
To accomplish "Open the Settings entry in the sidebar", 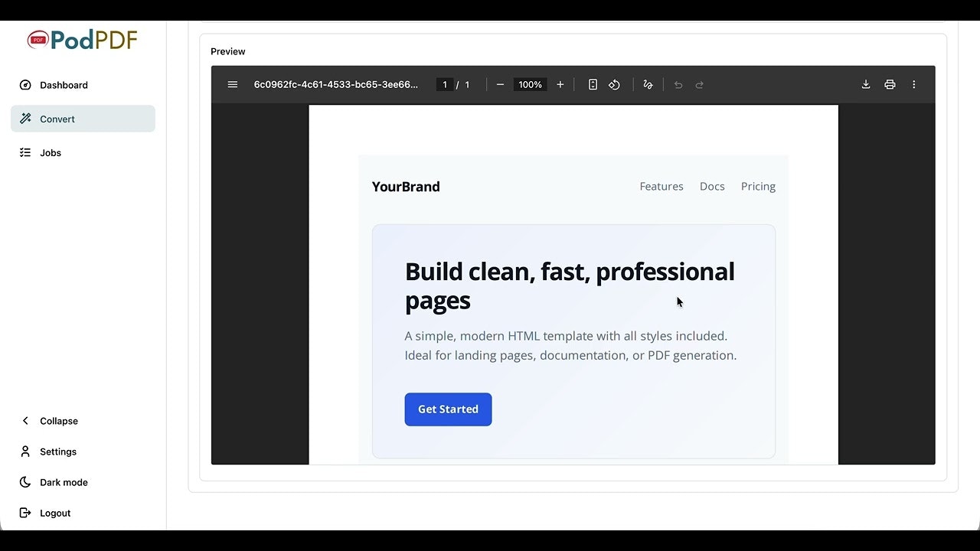I will pos(57,452).
